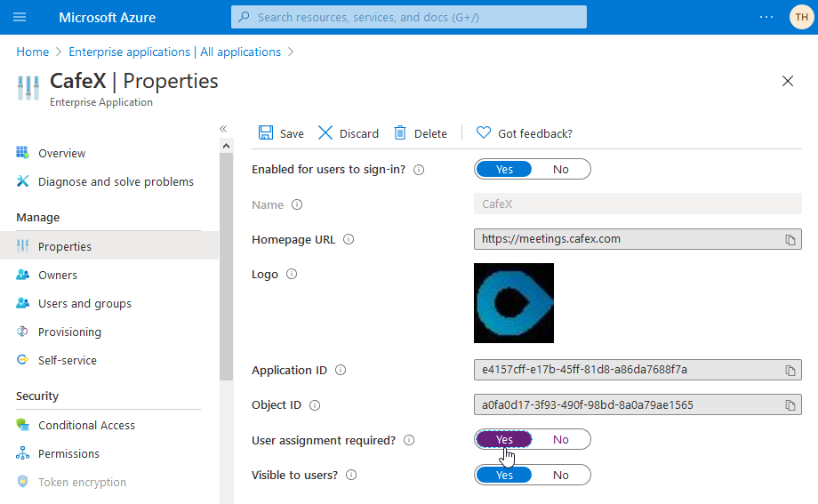
Task: Click the Got feedback? link
Action: tap(535, 133)
